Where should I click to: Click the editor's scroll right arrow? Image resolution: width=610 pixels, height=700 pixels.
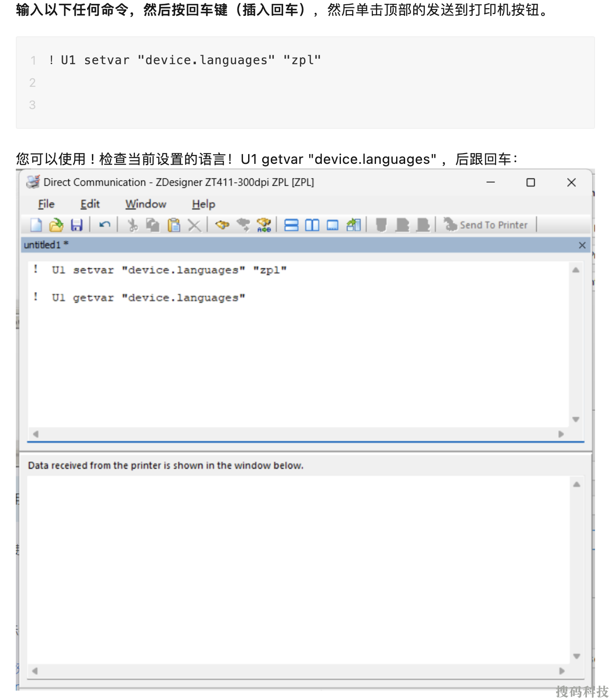561,434
